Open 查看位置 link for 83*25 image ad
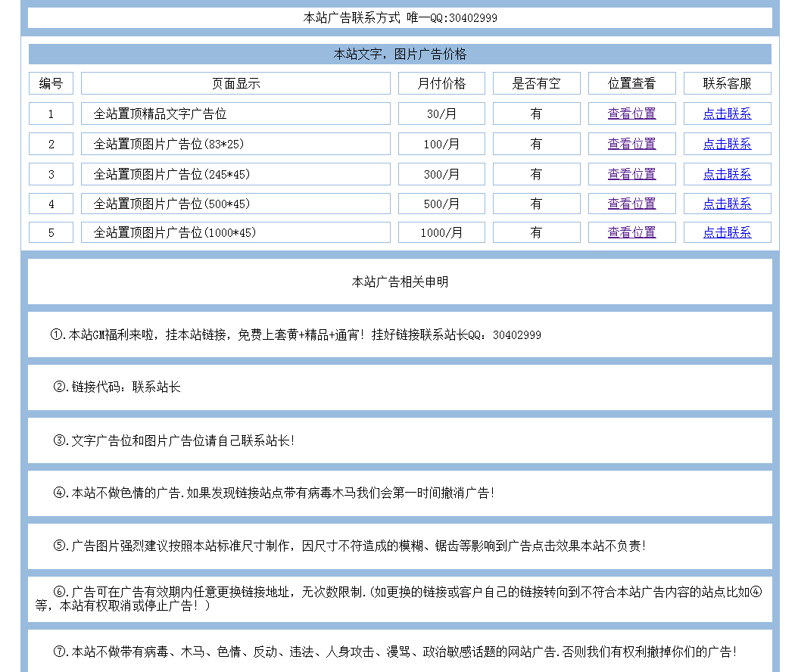Image resolution: width=798 pixels, height=672 pixels. [631, 144]
